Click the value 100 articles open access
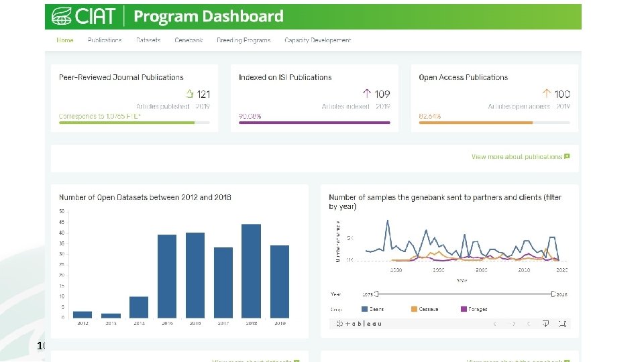Screen dimensions: 644x362 [x=562, y=94]
